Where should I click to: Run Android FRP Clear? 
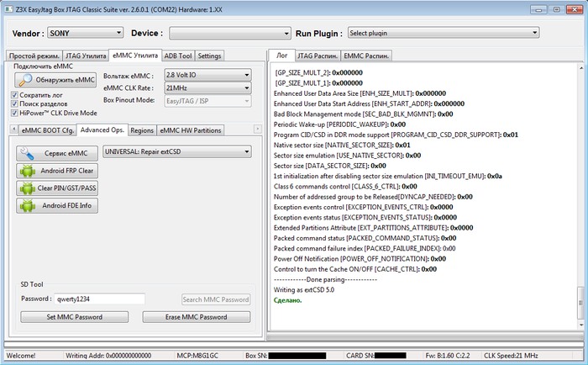click(x=56, y=171)
